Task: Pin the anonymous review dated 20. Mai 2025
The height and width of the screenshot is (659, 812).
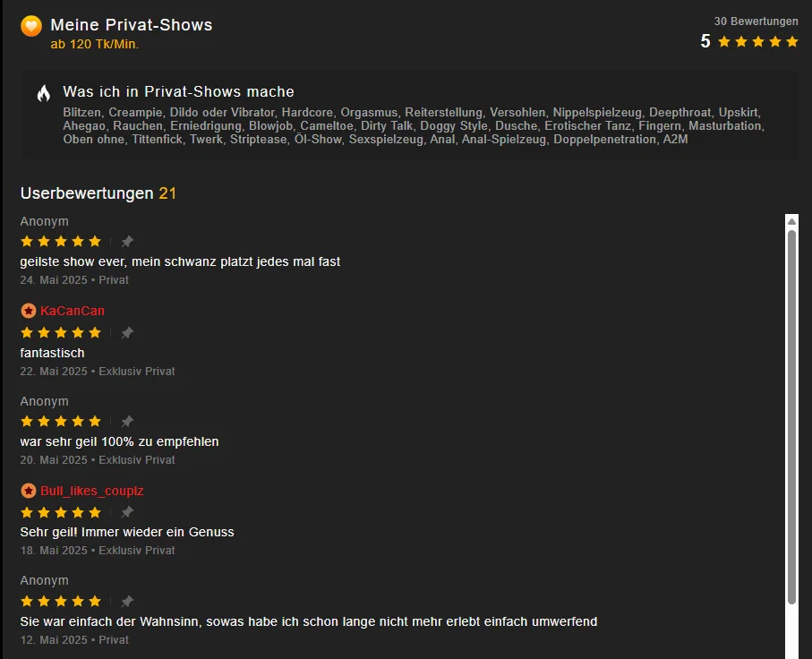Action: point(127,422)
